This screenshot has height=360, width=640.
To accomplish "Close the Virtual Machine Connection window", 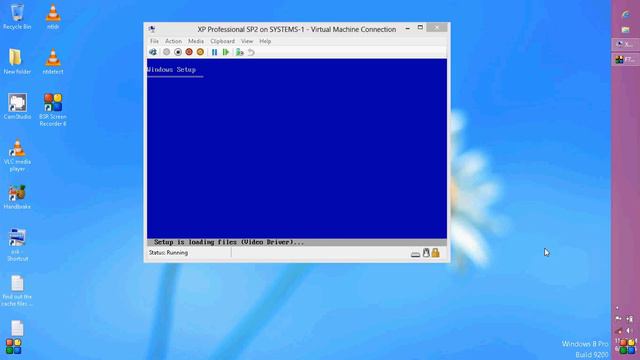I will (x=437, y=27).
